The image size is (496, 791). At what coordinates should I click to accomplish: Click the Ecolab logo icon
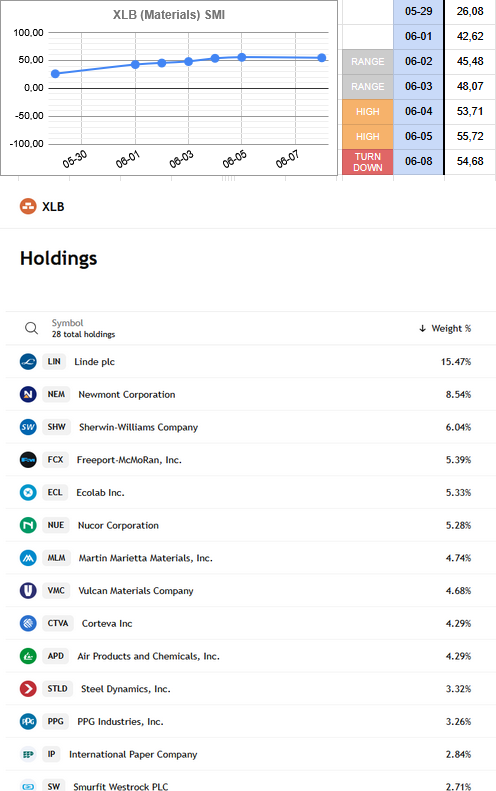click(x=28, y=492)
